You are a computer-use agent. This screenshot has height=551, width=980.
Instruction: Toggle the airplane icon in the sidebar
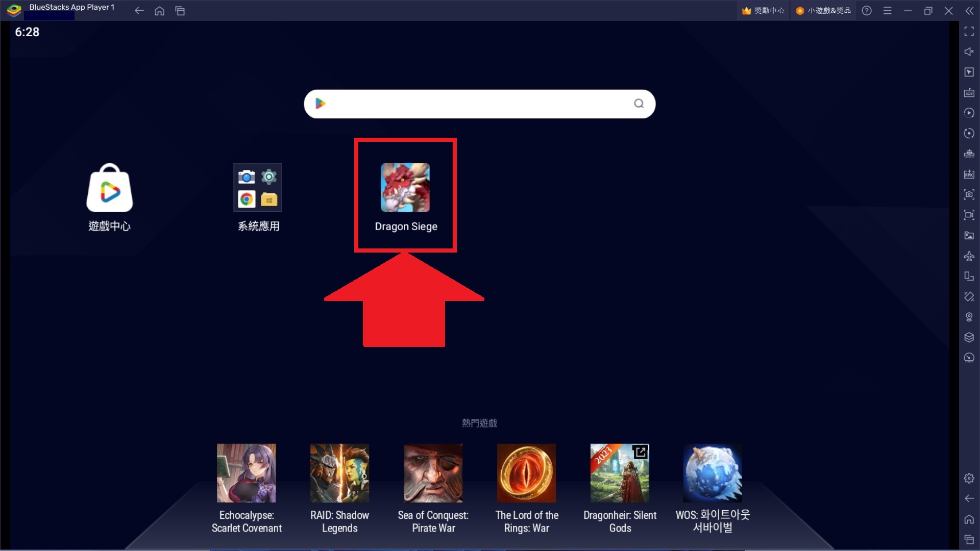click(969, 256)
